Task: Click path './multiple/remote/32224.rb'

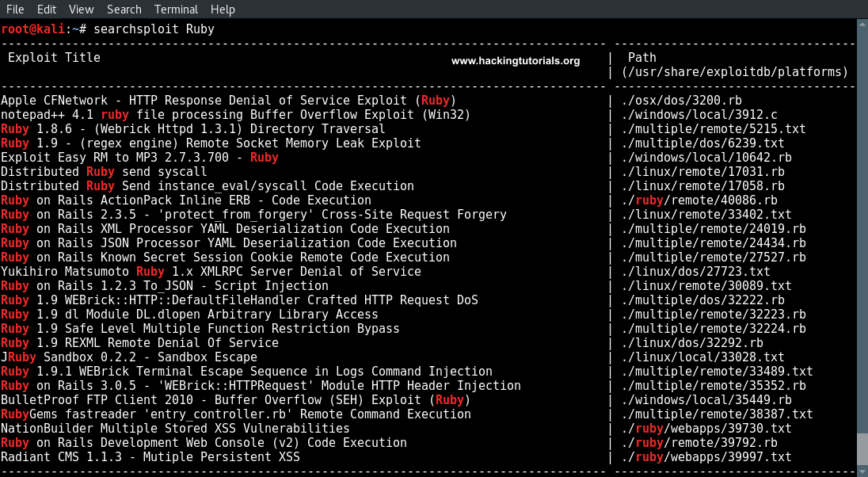Action: 714,329
